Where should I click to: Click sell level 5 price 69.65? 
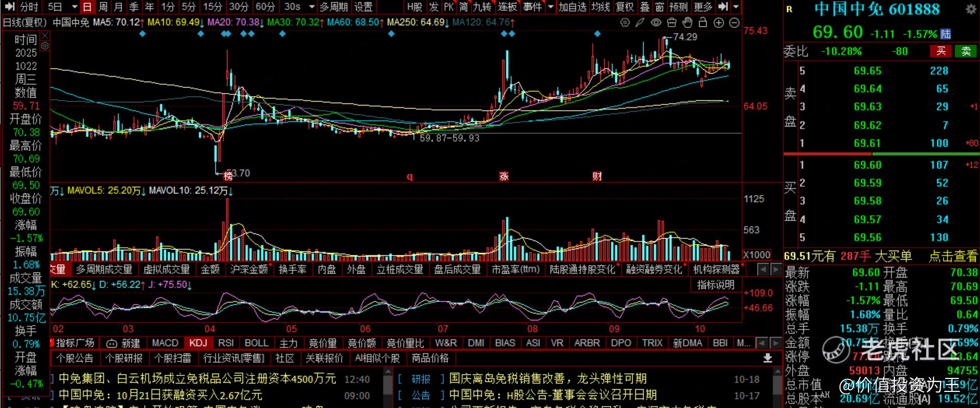tap(867, 71)
